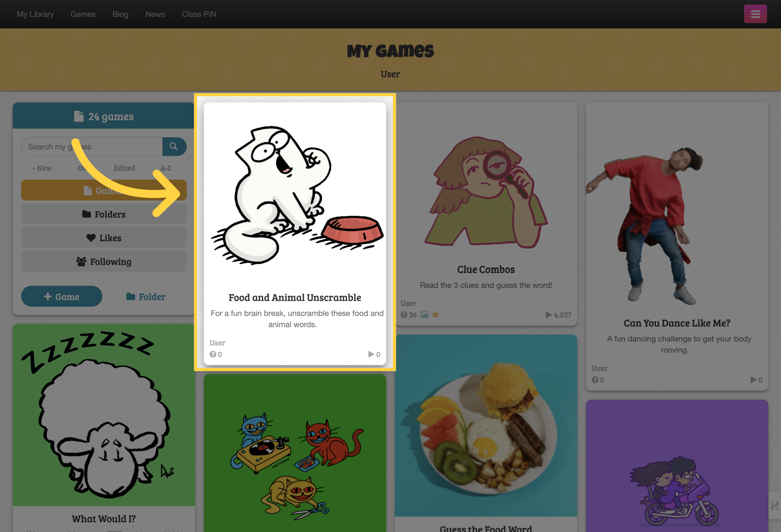Go to Class PIN page
Viewport: 781px width, 532px height.
click(x=199, y=14)
